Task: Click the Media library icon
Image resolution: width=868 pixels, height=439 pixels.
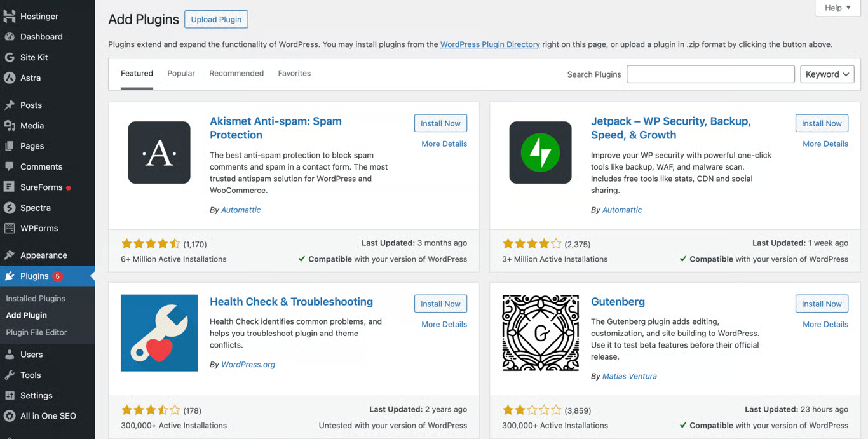Action: (x=10, y=125)
